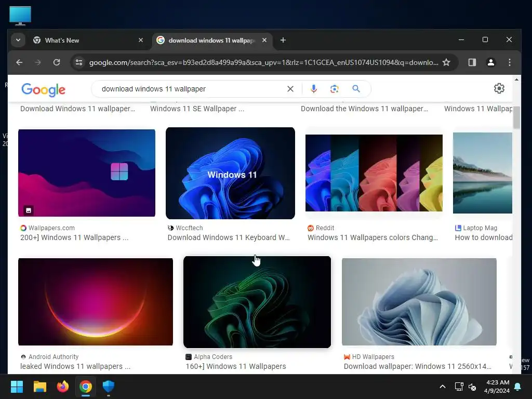532x399 pixels.
Task: Click the Wccftech source label
Action: click(185, 228)
